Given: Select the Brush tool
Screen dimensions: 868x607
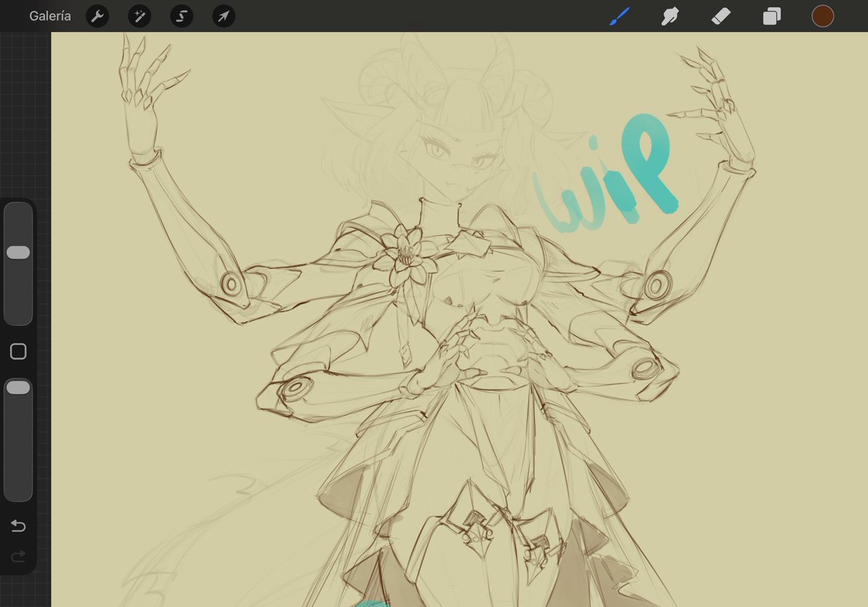Looking at the screenshot, I should click(620, 16).
